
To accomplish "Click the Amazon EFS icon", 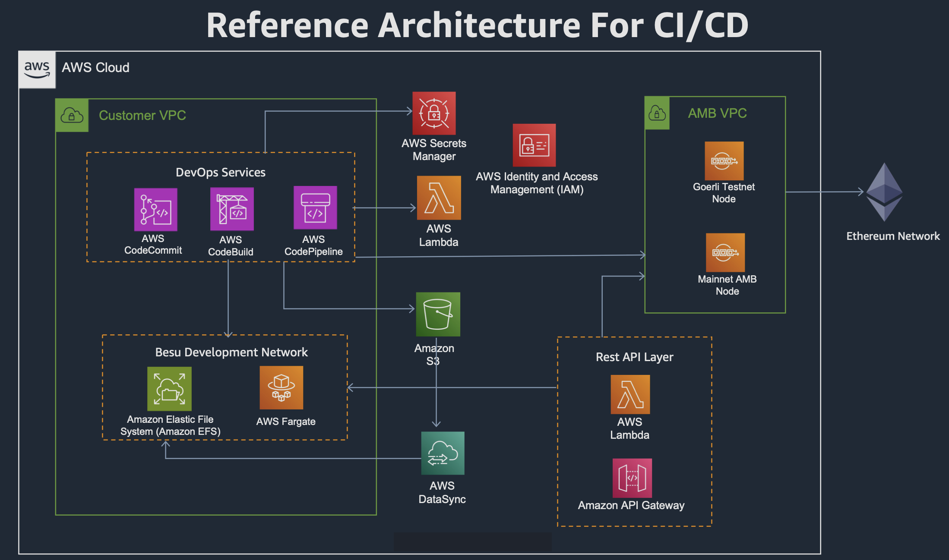I will pos(169,389).
